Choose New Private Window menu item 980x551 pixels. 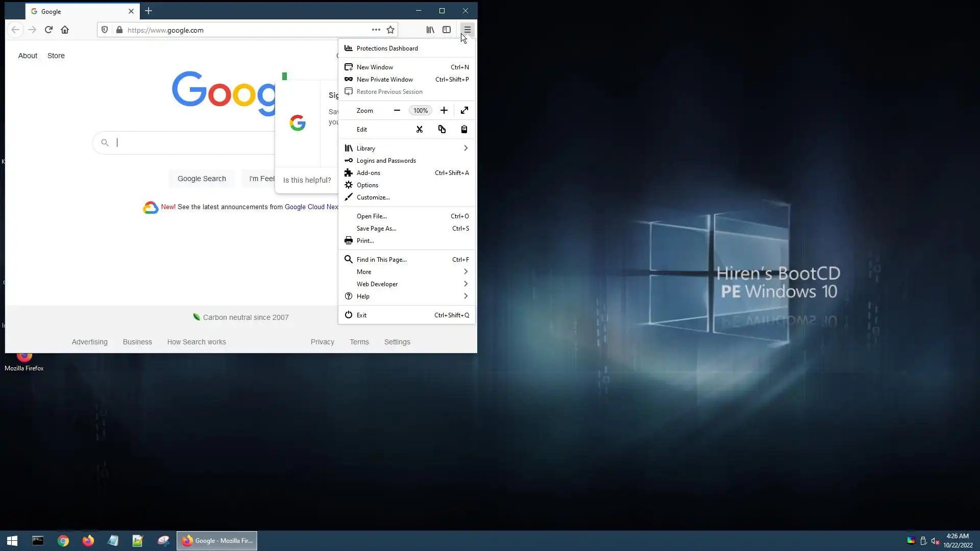[385, 80]
